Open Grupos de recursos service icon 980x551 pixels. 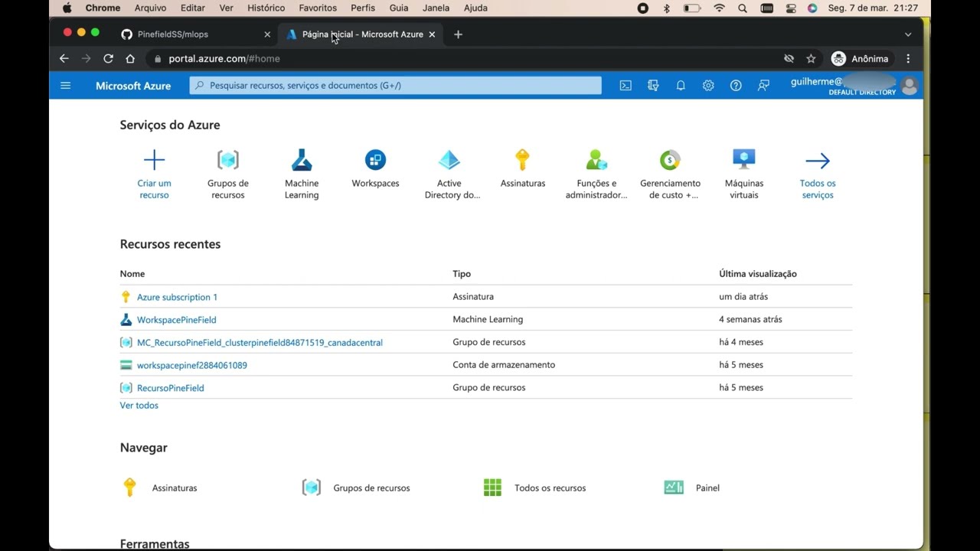pos(228,160)
